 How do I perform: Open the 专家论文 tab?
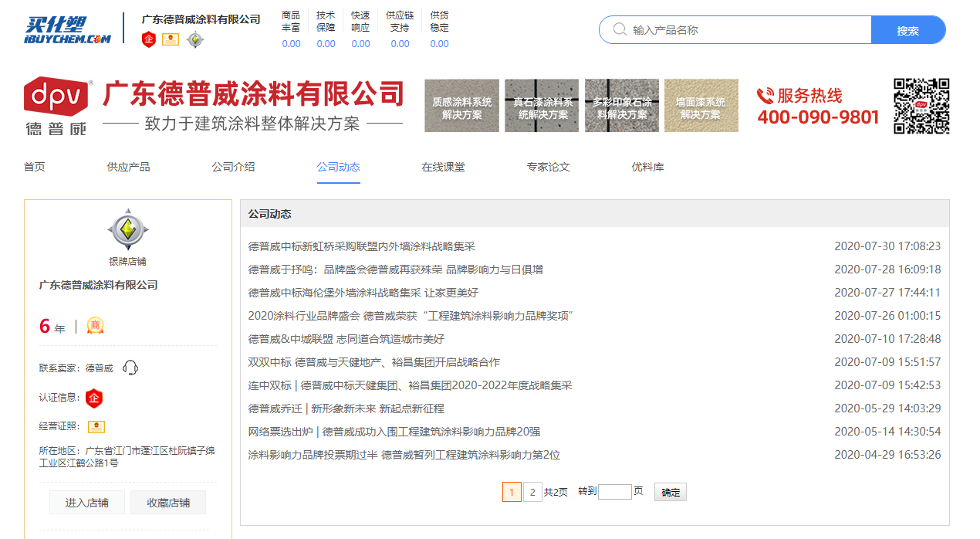(x=549, y=167)
